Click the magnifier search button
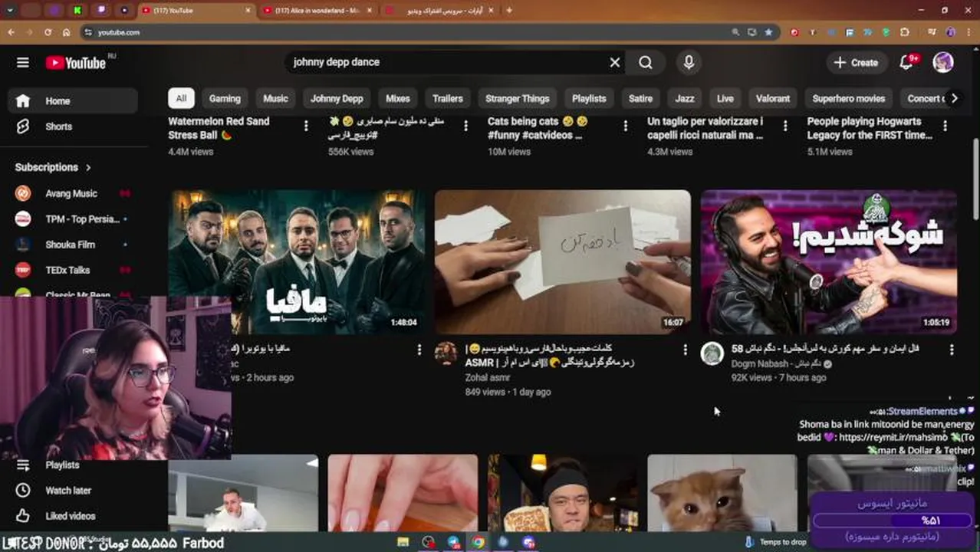Image resolution: width=980 pixels, height=552 pixels. [x=646, y=62]
